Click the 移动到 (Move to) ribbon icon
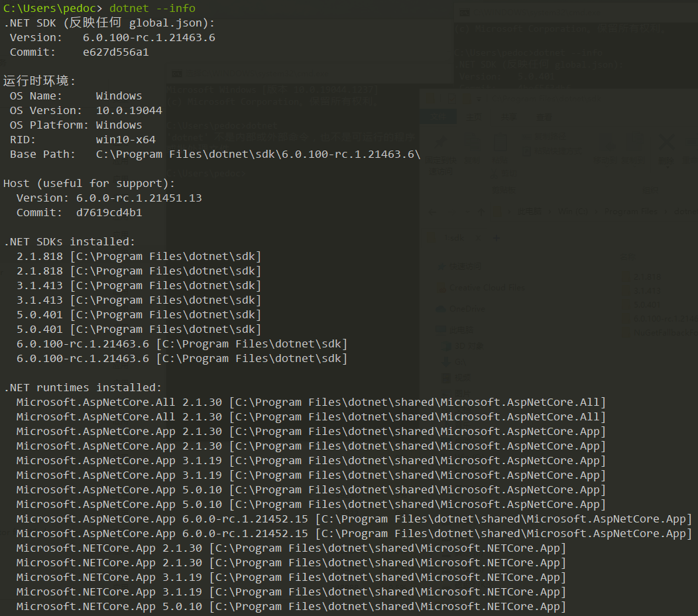The width and height of the screenshot is (698, 616). tap(607, 142)
